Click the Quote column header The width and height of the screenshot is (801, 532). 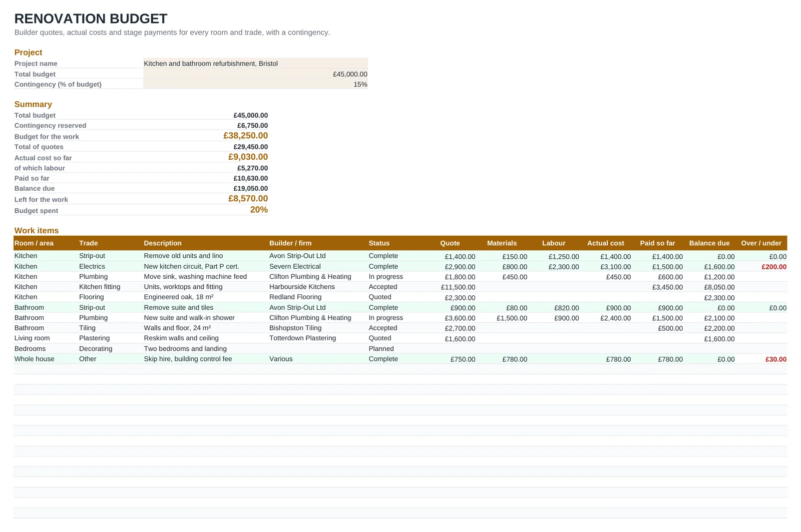(x=450, y=243)
